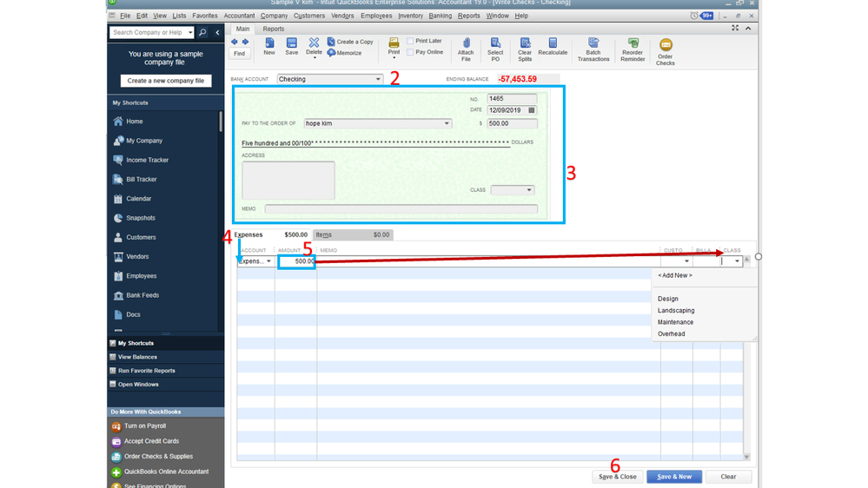
Task: Click the Find button
Action: 239,54
